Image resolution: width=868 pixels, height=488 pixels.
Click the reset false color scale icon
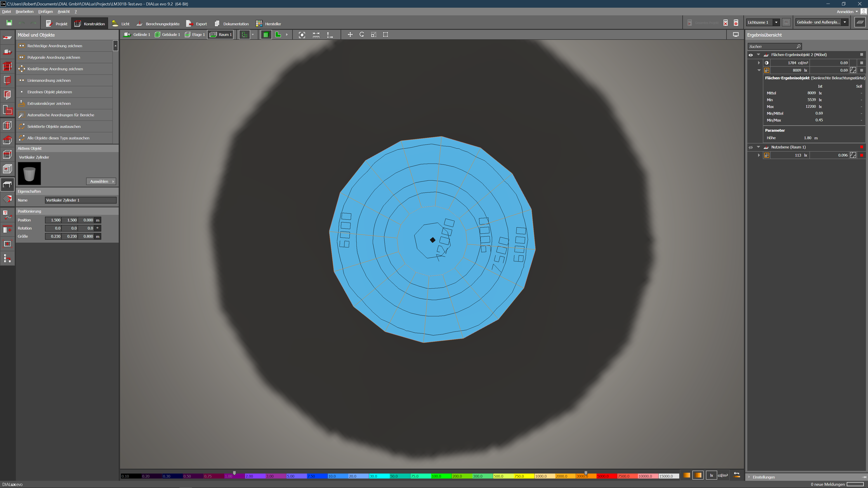tap(737, 475)
